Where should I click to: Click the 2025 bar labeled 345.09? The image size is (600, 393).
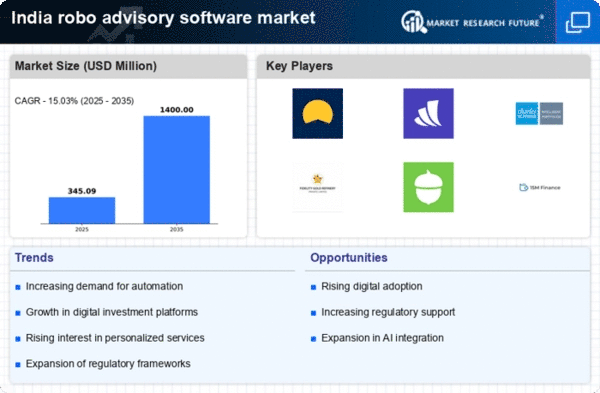tap(82, 210)
